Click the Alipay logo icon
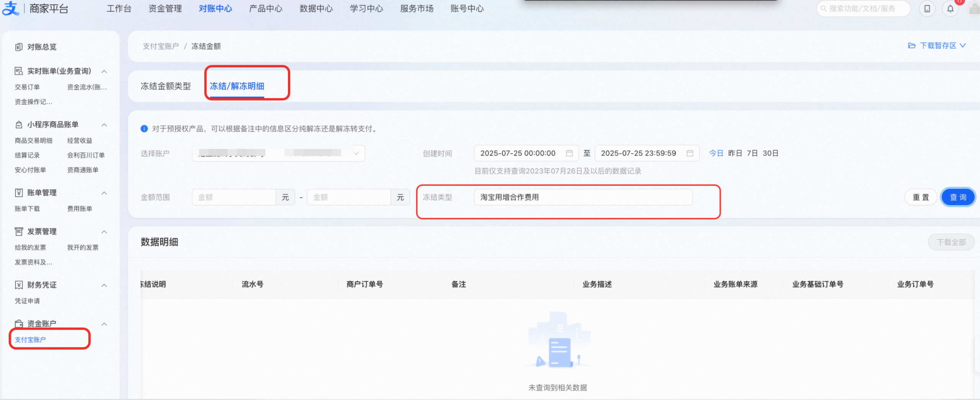Image resolution: width=980 pixels, height=400 pixels. pos(11,8)
